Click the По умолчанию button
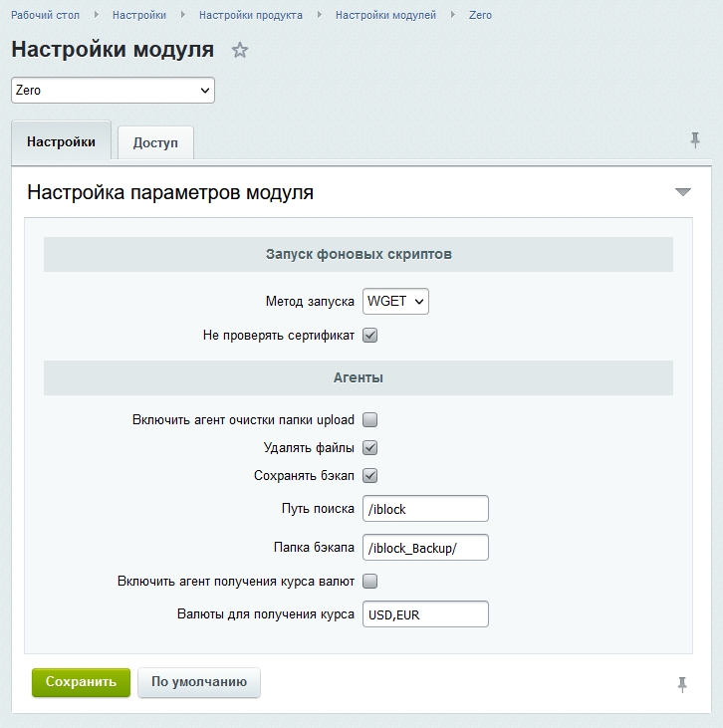This screenshot has width=723, height=728. click(x=199, y=682)
